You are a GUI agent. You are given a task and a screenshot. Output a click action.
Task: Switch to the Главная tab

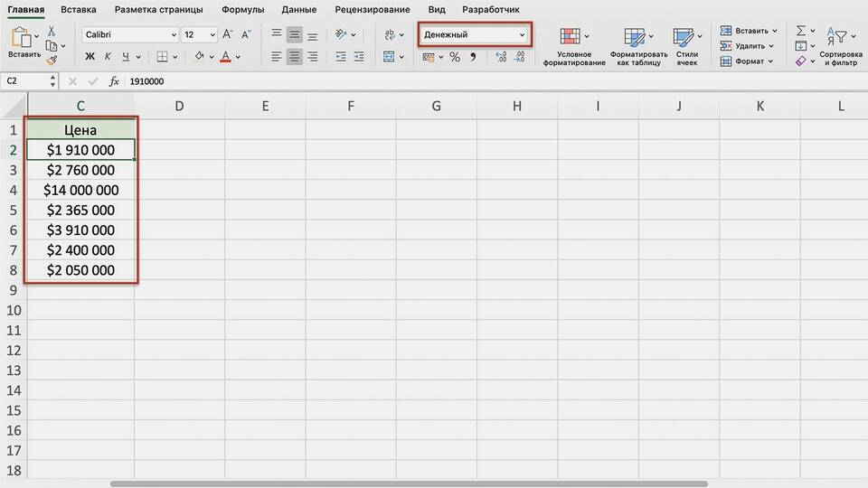25,9
